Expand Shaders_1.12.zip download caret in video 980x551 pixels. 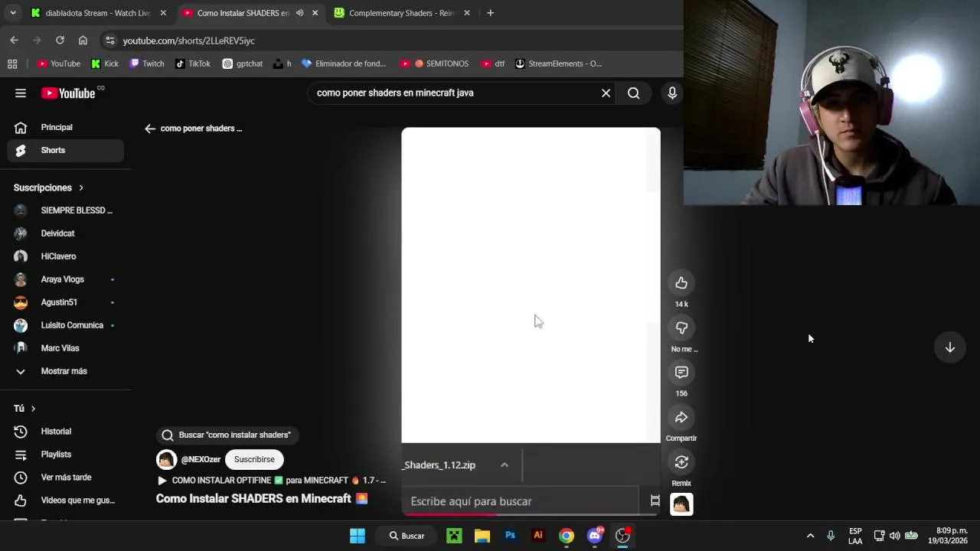pos(504,465)
